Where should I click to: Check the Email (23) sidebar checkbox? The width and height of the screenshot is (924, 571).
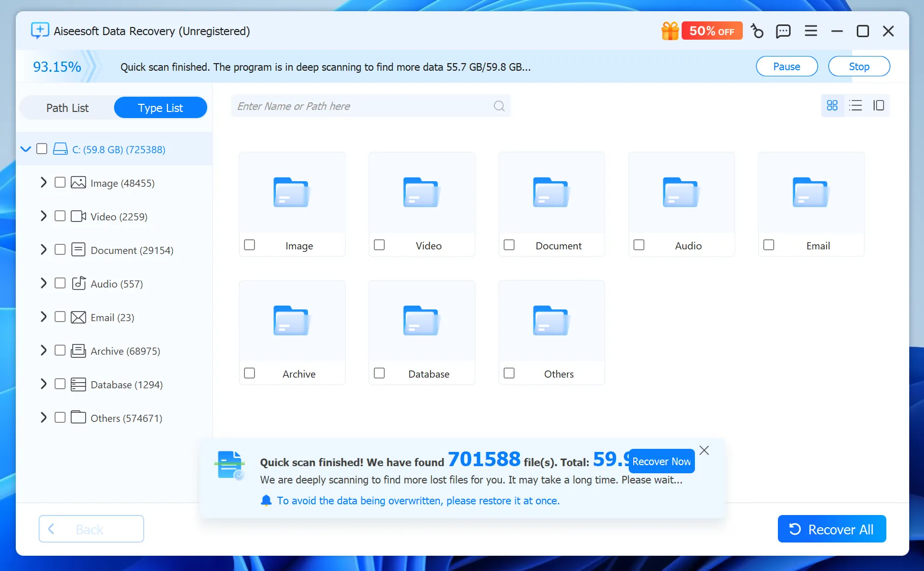point(60,317)
